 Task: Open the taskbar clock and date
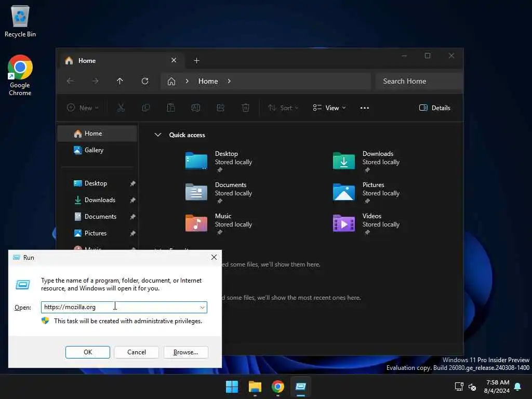tap(497, 387)
